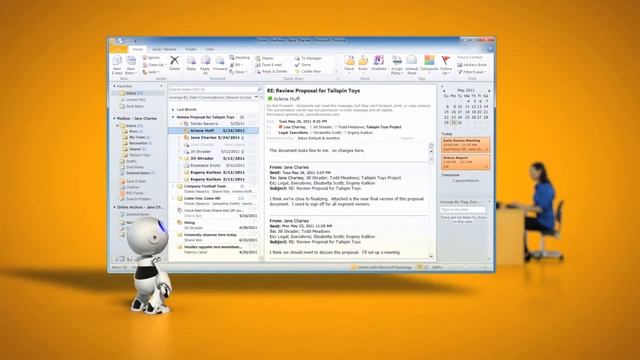Image resolution: width=640 pixels, height=360 pixels.
Task: Open the Junk dropdown
Action: pos(151,72)
